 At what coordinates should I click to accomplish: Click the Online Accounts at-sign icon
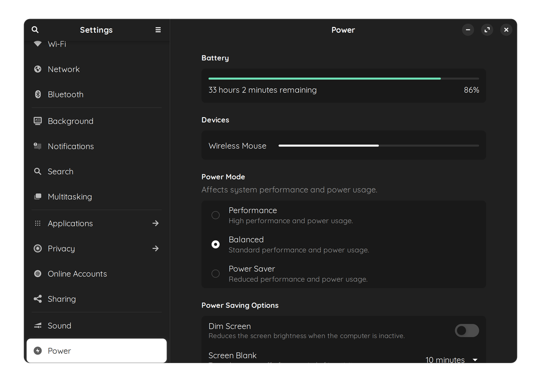tap(38, 273)
